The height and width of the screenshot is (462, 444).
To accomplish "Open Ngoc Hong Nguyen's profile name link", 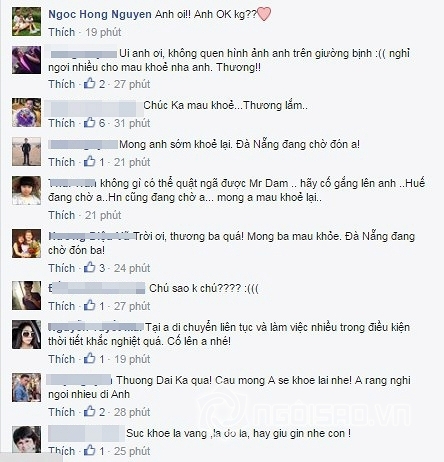I will [100, 14].
